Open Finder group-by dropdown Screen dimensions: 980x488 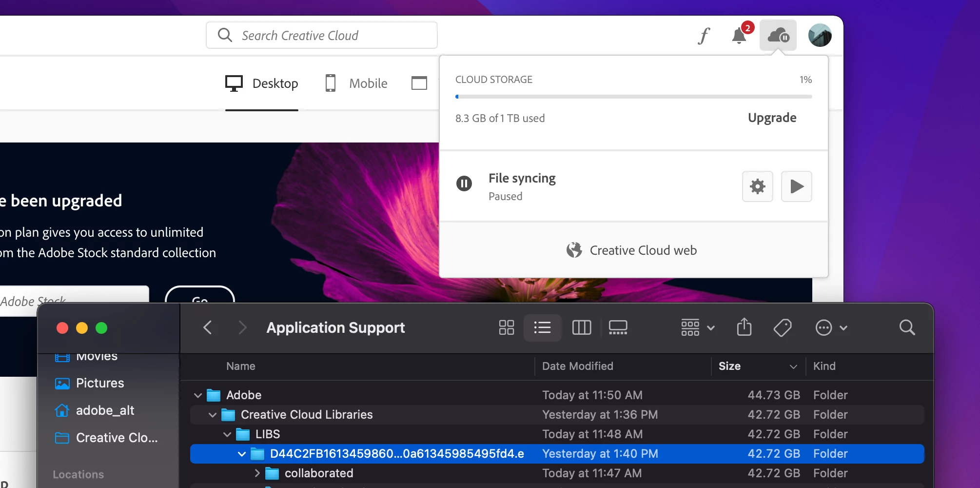(x=698, y=327)
